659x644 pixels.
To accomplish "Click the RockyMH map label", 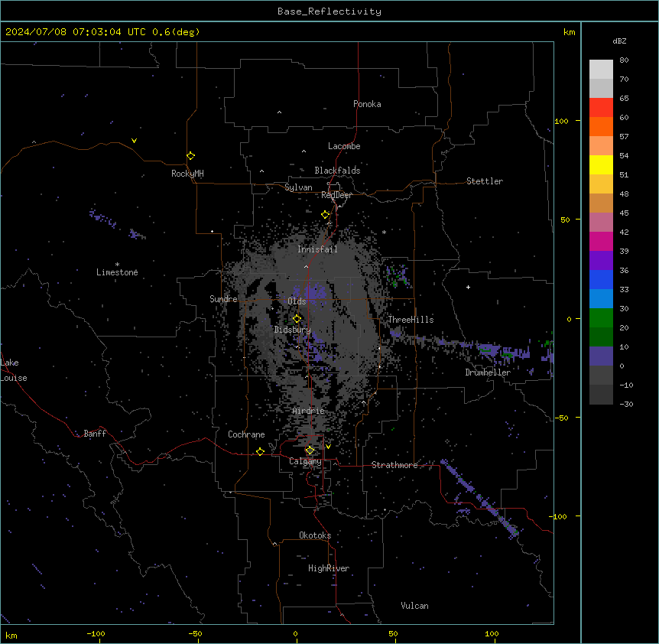I will (x=187, y=174).
